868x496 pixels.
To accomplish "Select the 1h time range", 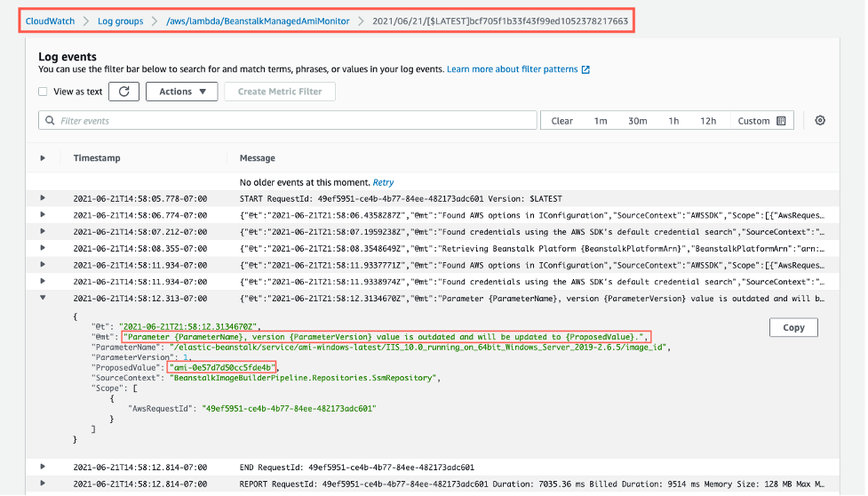I will [x=673, y=121].
